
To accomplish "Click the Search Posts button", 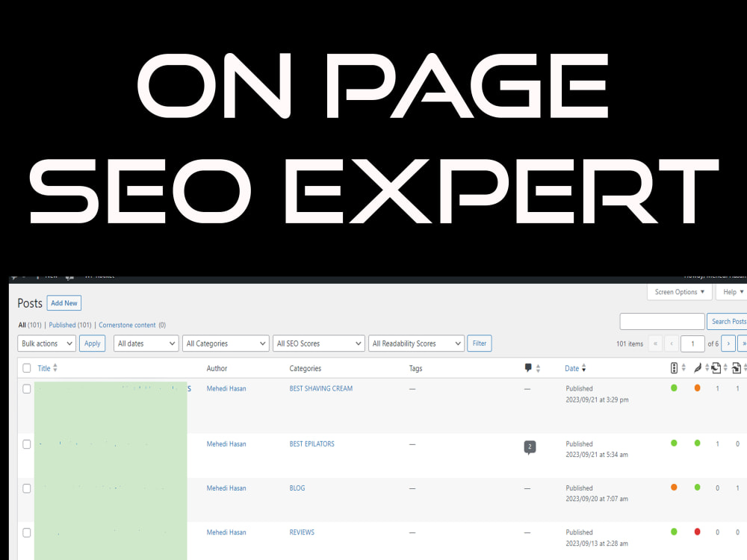I will pos(727,321).
